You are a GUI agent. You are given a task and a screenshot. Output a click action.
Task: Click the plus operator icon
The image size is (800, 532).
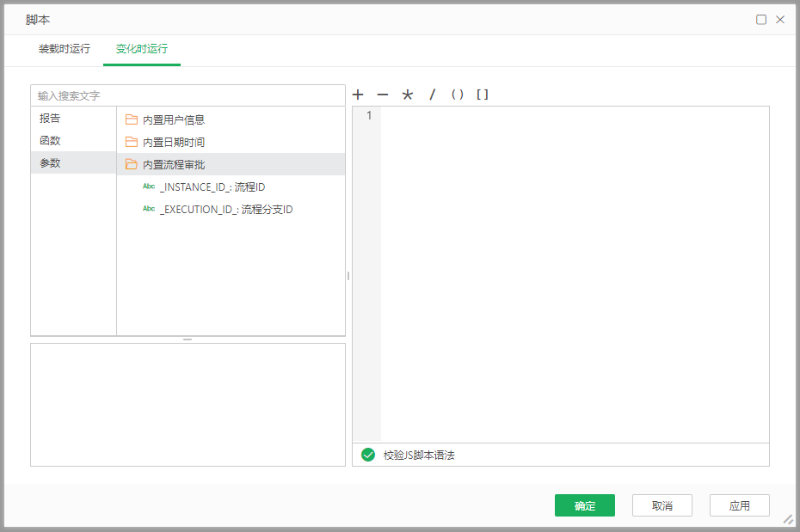coord(357,95)
